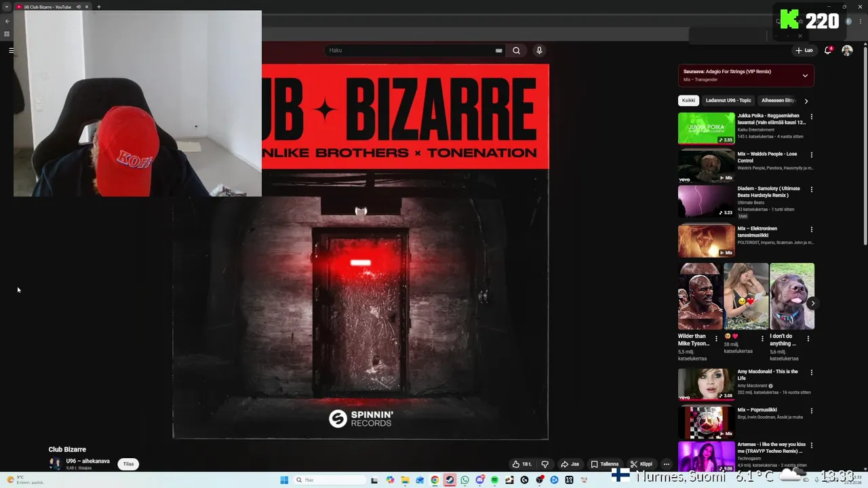Open Spotify from taskbar
This screenshot has width=868, height=488.
[x=494, y=480]
